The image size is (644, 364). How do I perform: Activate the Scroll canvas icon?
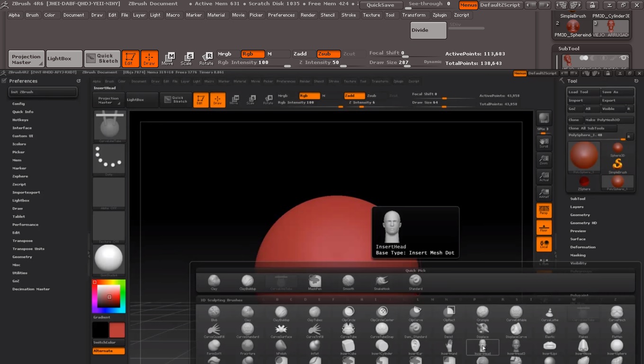(x=544, y=142)
